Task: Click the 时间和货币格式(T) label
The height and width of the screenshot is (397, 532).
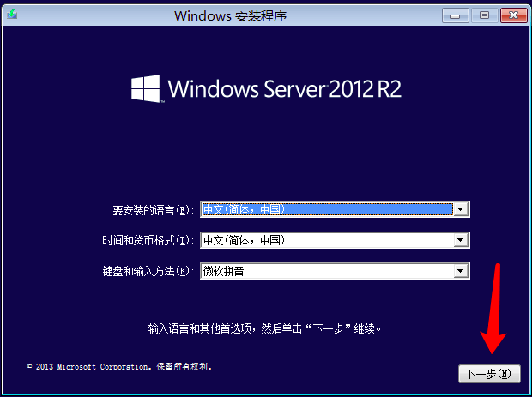Action: [x=148, y=241]
